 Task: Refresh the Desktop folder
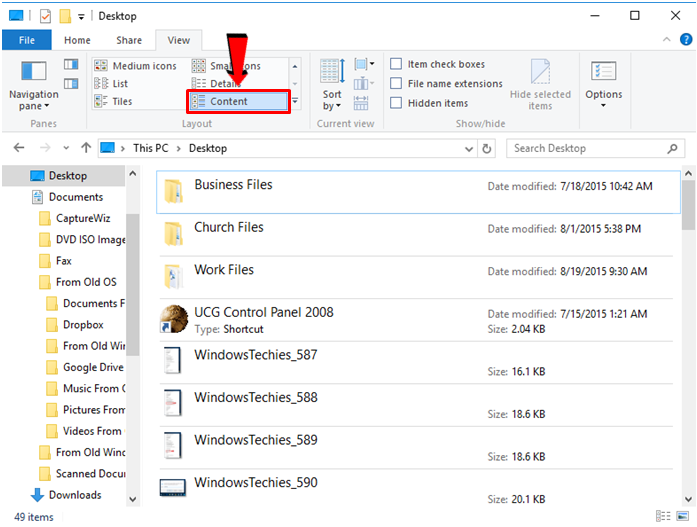click(487, 148)
